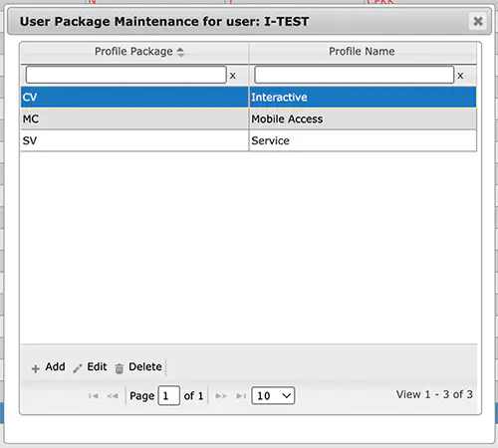Click the Edit pencil icon
Screen dimensions: 498x448
(78, 368)
